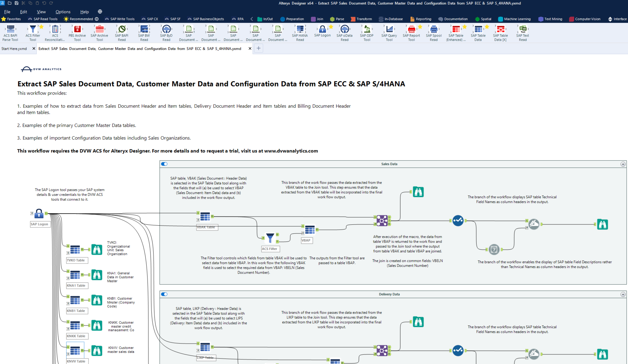
Task: Click the globe language icon in the menu bar
Action: tap(100, 11)
